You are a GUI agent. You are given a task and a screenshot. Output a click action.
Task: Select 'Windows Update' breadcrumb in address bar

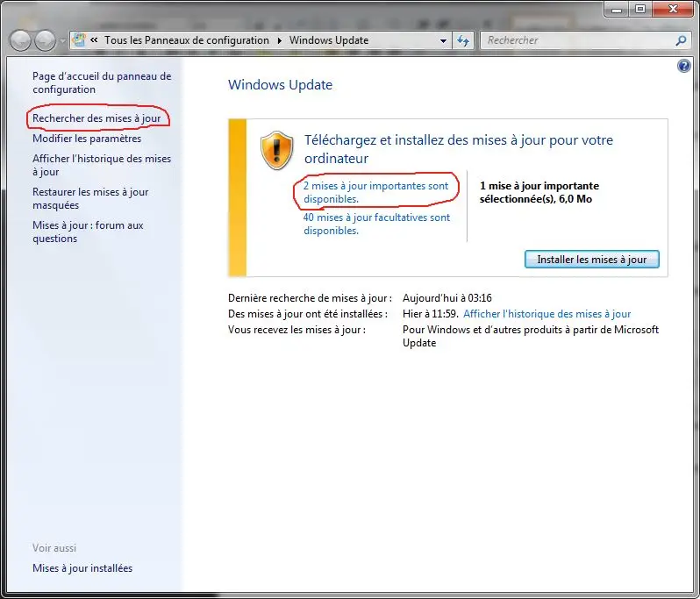329,40
